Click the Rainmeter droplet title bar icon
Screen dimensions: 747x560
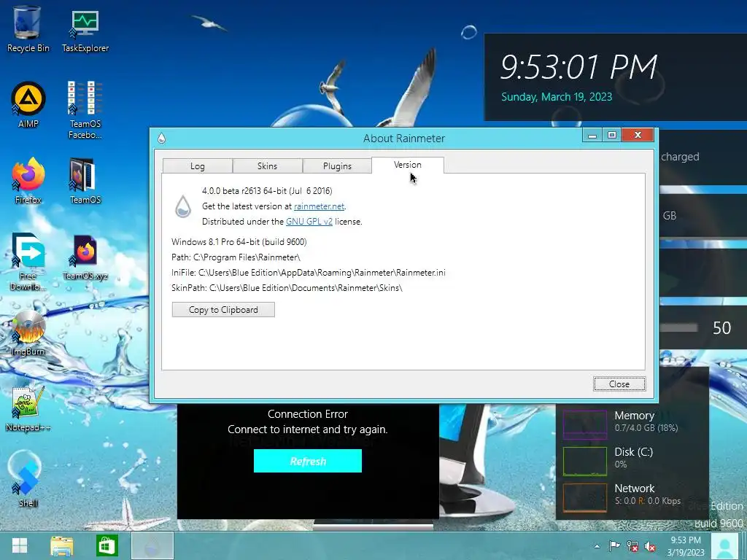point(161,138)
